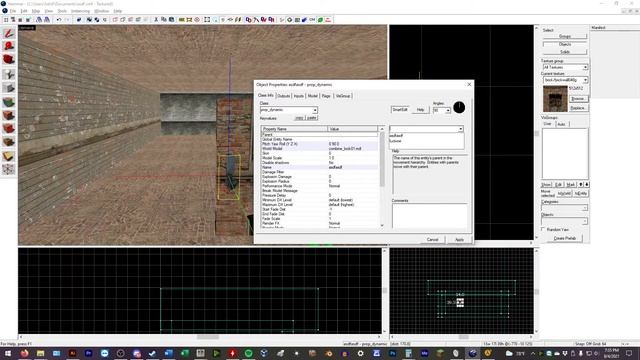Image resolution: width=640 pixels, height=360 pixels.
Task: Switch to the Outputs tab
Action: (284, 96)
